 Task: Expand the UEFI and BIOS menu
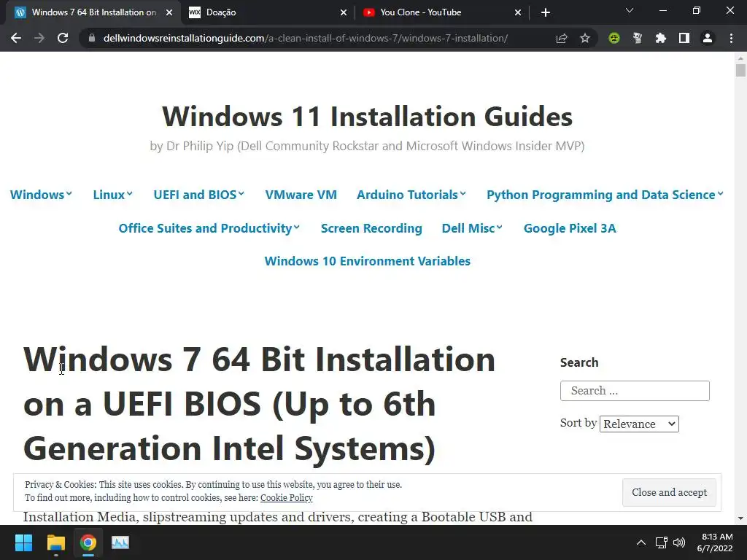[x=198, y=195]
